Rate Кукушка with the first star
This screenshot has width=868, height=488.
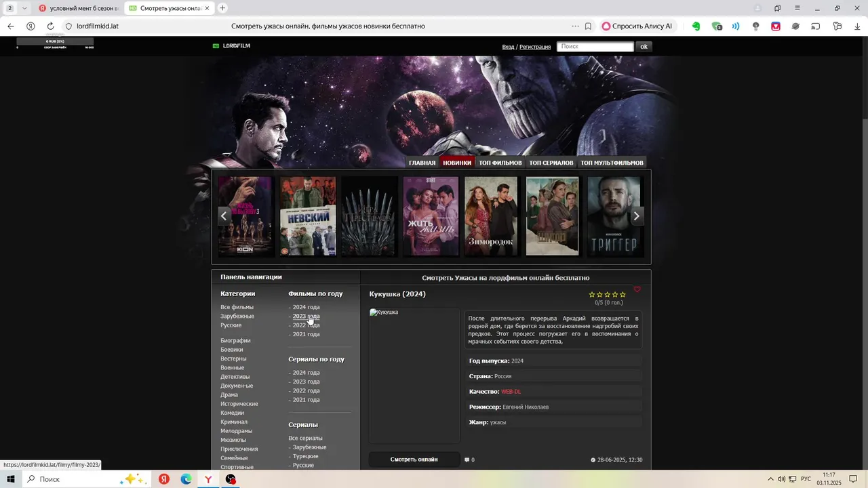(x=592, y=294)
